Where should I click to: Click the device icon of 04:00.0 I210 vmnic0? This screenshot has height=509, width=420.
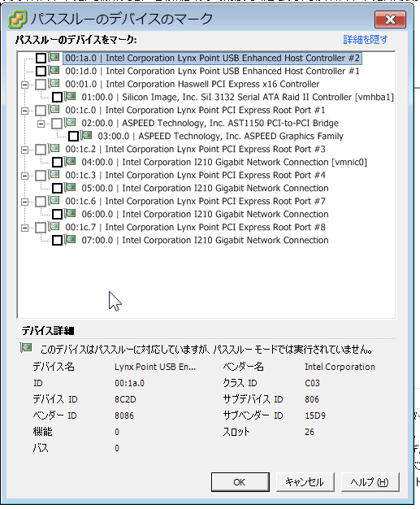[71, 161]
